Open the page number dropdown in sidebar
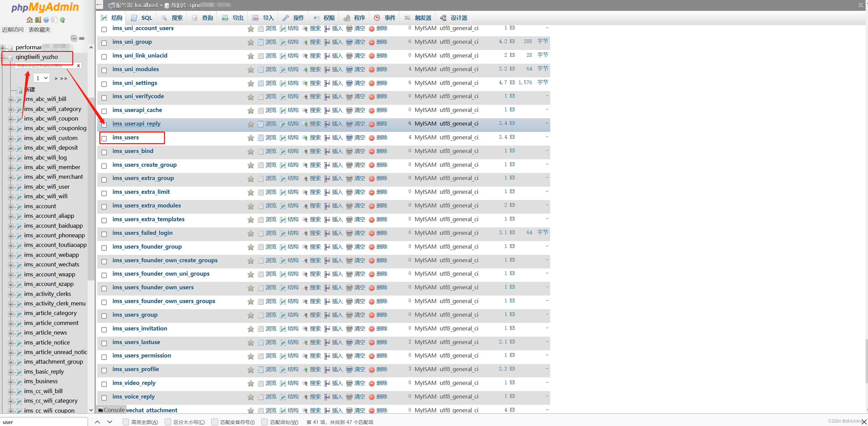868x426 pixels. [41, 78]
